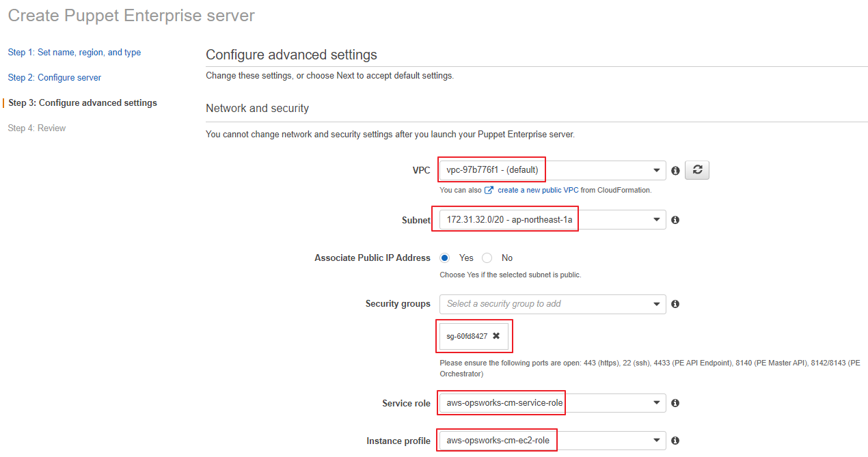Click the Instance profile info icon
This screenshot has width=868, height=457.
(x=675, y=441)
